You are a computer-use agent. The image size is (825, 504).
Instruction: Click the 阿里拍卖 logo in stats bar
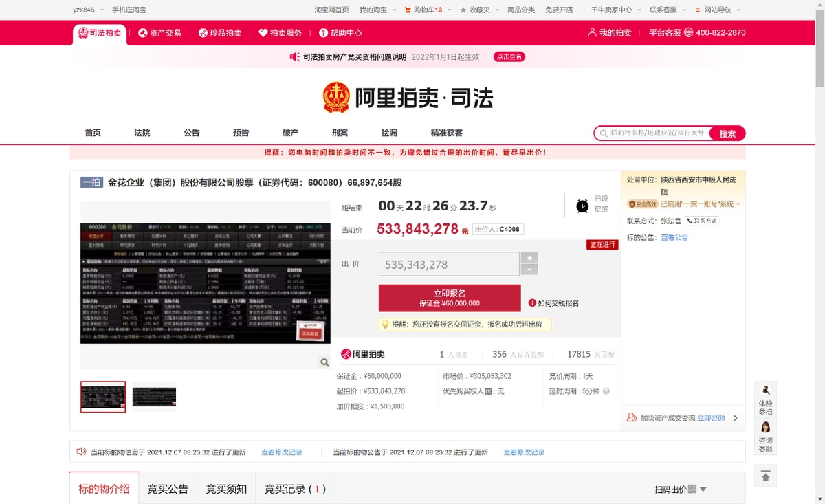click(363, 354)
